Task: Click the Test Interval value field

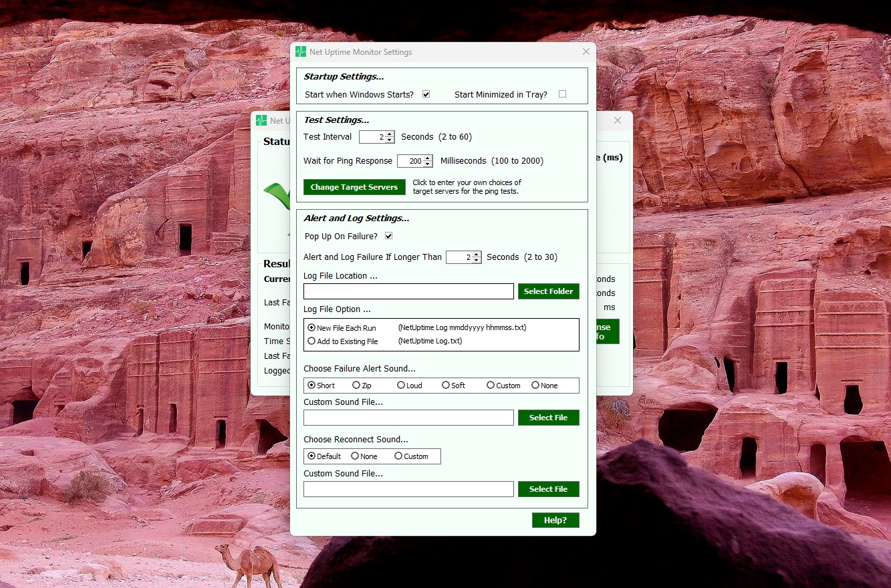Action: [372, 137]
